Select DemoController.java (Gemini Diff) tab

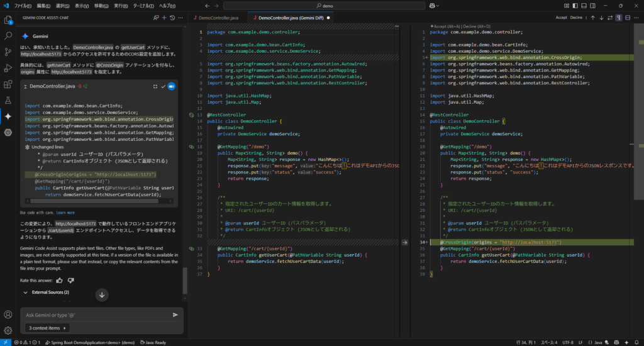(x=291, y=18)
